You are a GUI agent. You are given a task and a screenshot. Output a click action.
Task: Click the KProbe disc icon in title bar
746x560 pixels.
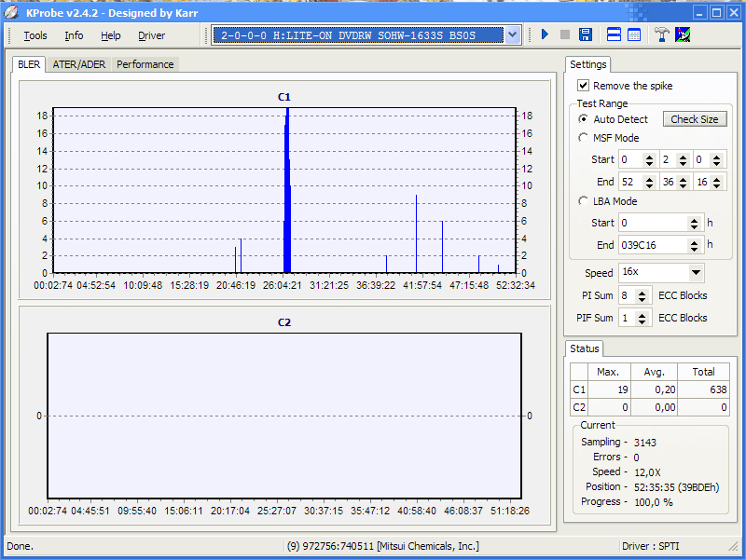[x=12, y=12]
